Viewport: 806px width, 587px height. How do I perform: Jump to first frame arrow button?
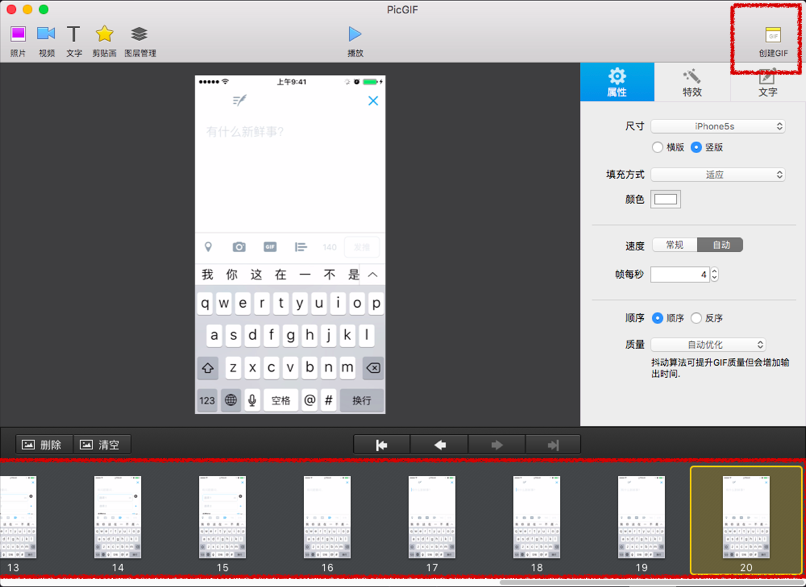pos(382,445)
